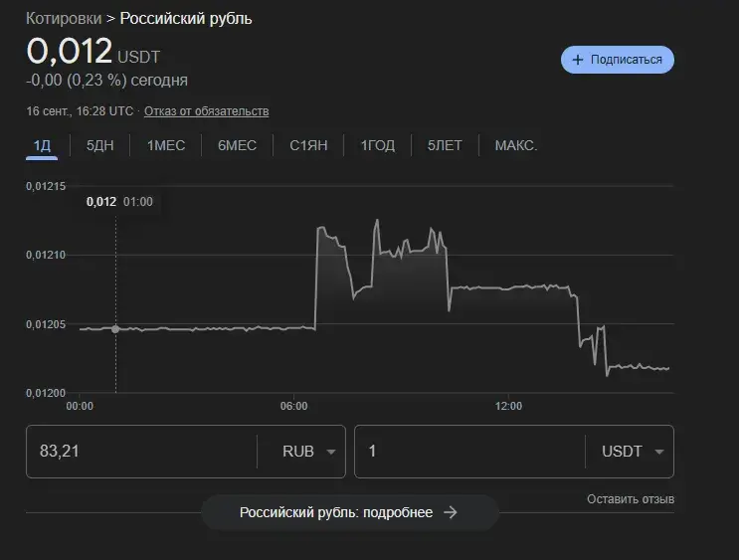Click the chart marker dot at 01:00
Viewport: 739px width, 560px height.
pyautogui.click(x=115, y=329)
